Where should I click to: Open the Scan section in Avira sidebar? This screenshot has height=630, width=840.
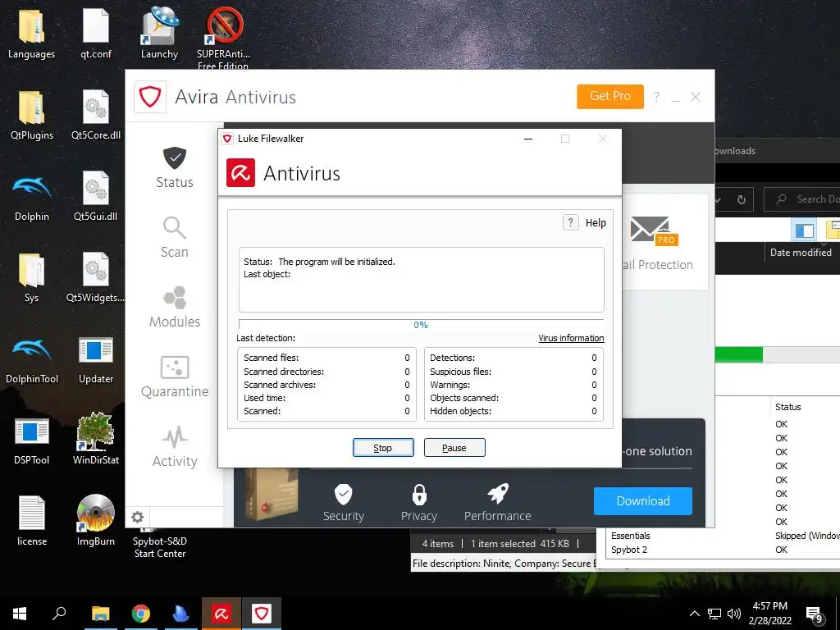pyautogui.click(x=175, y=237)
